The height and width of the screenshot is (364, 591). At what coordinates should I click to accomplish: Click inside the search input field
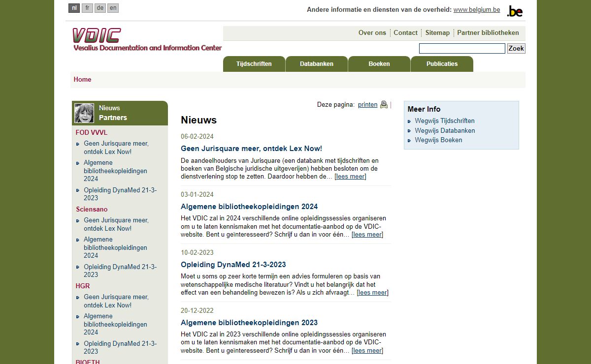coord(461,48)
